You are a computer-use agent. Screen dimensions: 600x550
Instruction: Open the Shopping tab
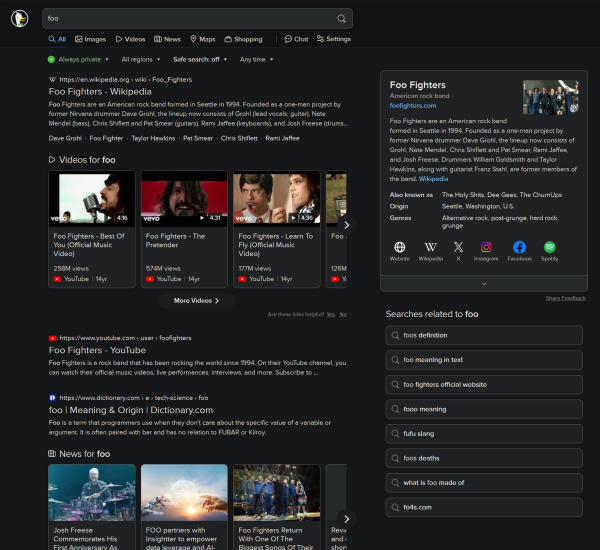pos(243,39)
